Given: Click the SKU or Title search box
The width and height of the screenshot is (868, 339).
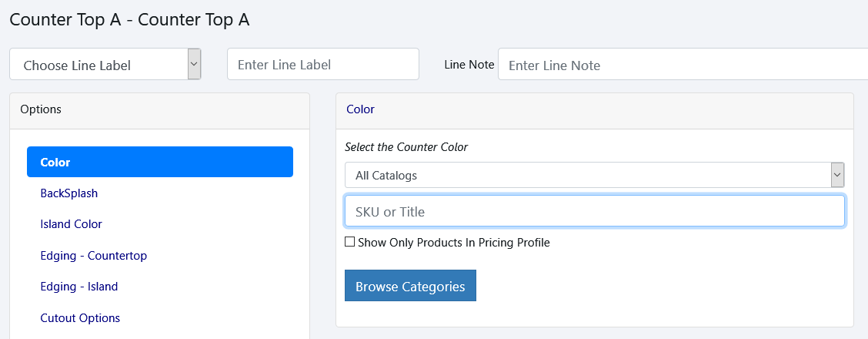Looking at the screenshot, I should tap(594, 211).
